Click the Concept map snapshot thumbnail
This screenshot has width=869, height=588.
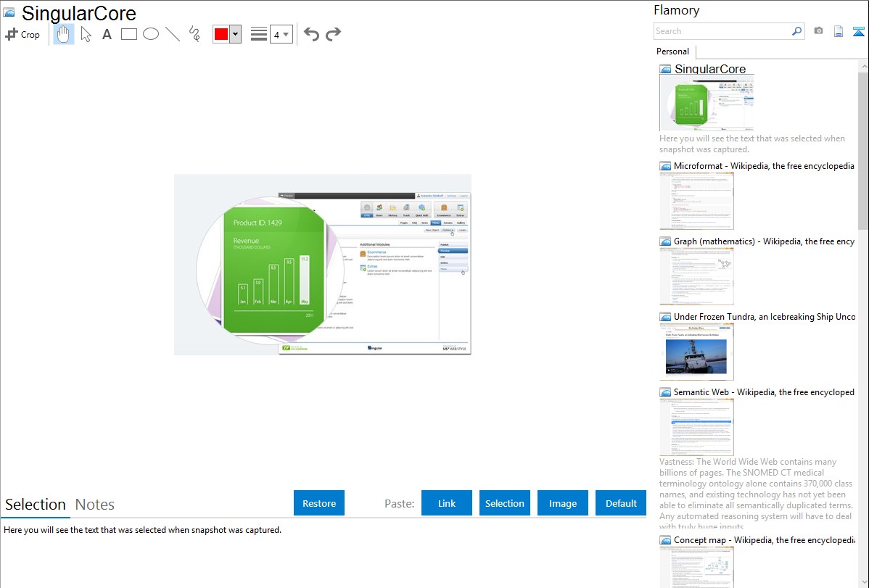pos(696,567)
